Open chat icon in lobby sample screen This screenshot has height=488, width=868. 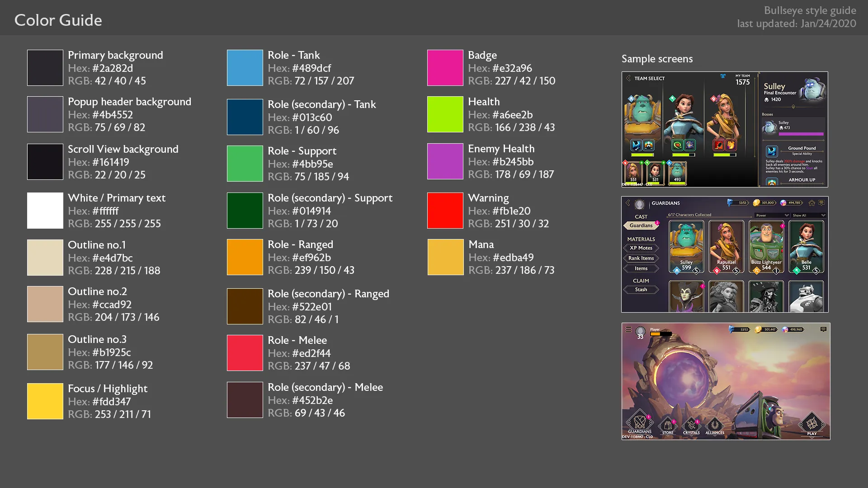pyautogui.click(x=823, y=329)
